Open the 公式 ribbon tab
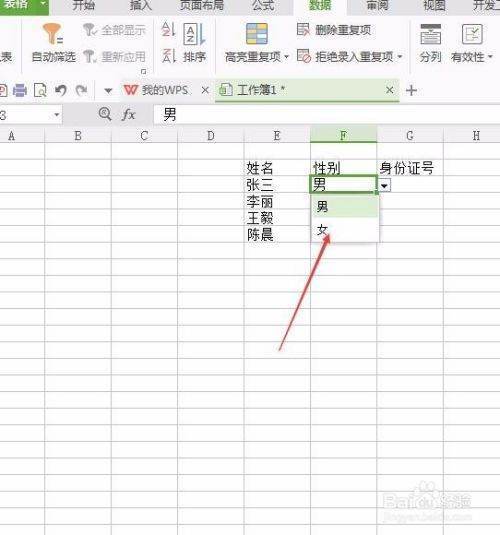500x535 pixels. 263,5
